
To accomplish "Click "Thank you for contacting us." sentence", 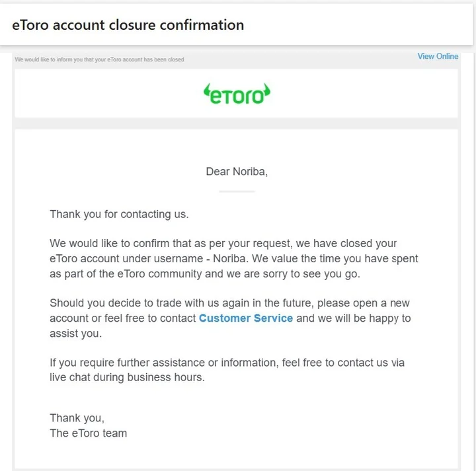I will tap(119, 214).
